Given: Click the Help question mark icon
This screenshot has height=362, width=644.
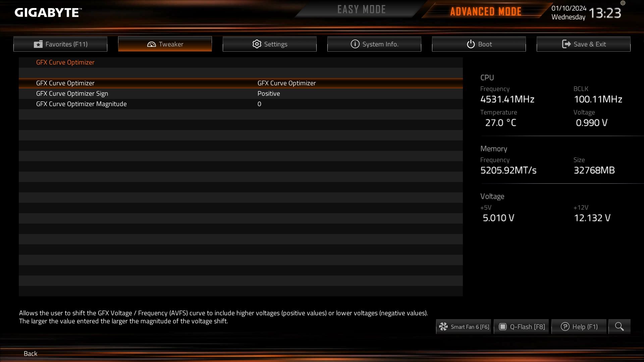Looking at the screenshot, I should (x=565, y=326).
